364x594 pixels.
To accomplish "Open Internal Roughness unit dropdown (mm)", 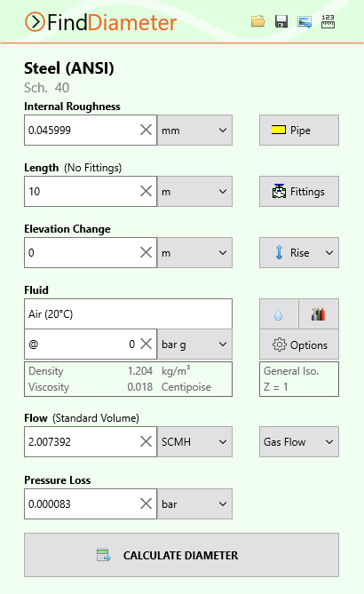I will pyautogui.click(x=194, y=130).
